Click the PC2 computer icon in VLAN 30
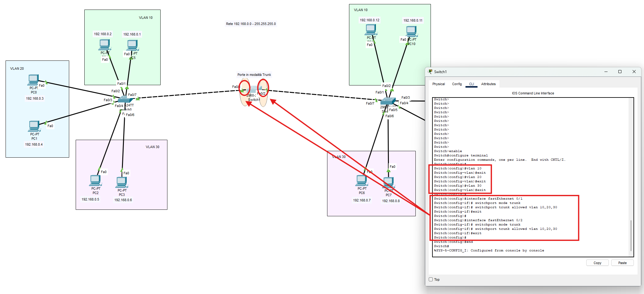 point(96,180)
